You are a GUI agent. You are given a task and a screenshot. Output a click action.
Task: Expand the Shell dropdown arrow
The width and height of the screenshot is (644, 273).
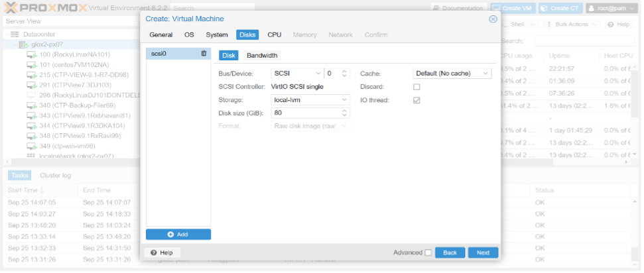533,25
